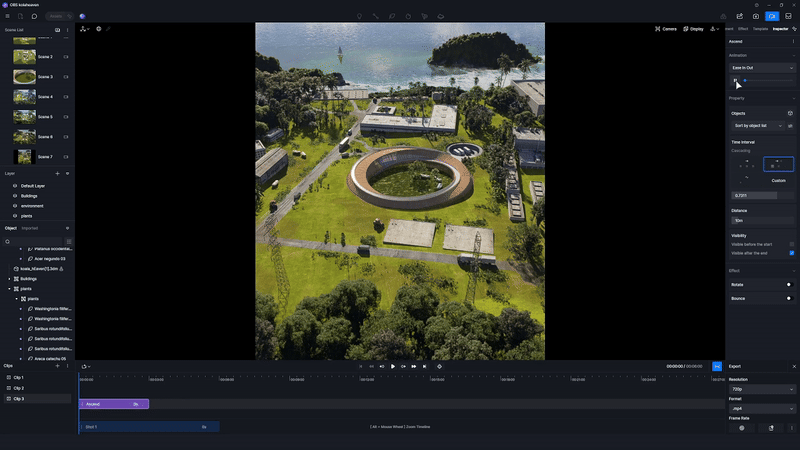
Task: Open the Ease In Out dropdown
Action: click(762, 68)
